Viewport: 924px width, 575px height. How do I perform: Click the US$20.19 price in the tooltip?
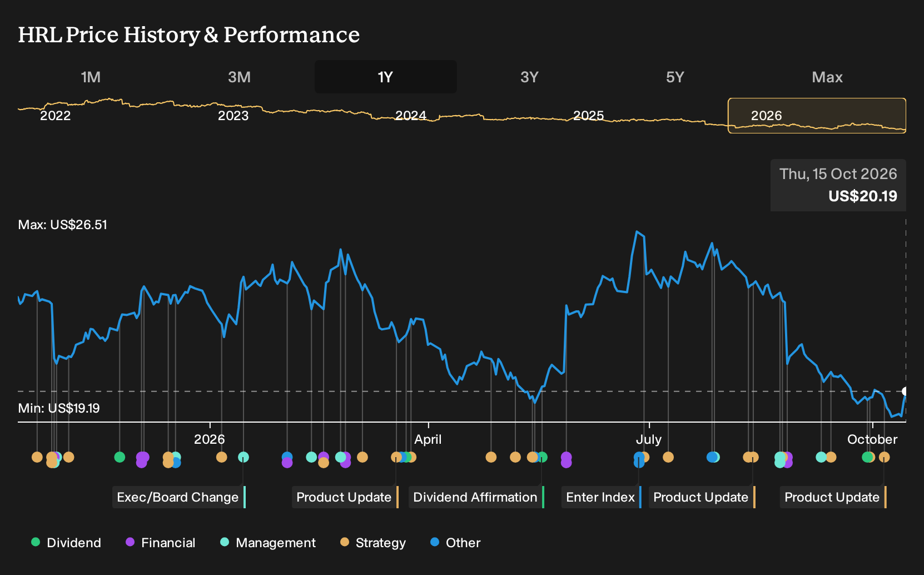[x=863, y=196]
